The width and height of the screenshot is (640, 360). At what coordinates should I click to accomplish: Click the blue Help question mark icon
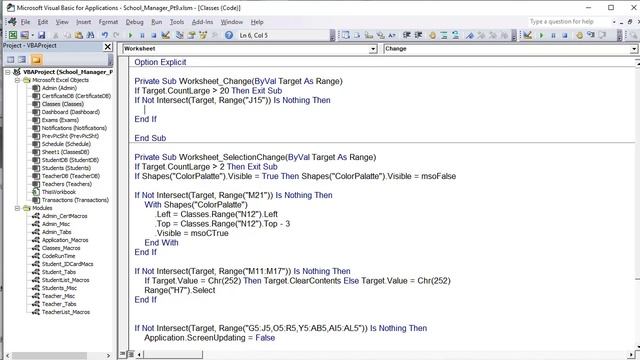point(229,36)
